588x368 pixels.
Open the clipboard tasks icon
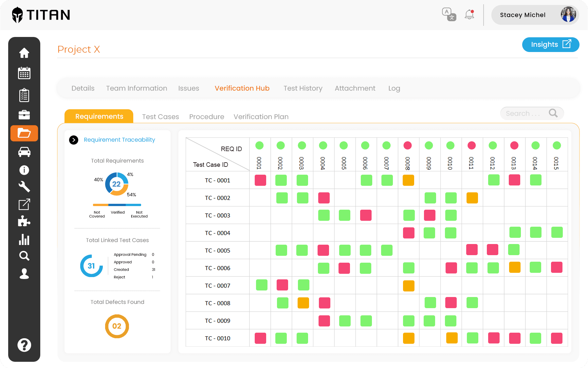(x=24, y=95)
